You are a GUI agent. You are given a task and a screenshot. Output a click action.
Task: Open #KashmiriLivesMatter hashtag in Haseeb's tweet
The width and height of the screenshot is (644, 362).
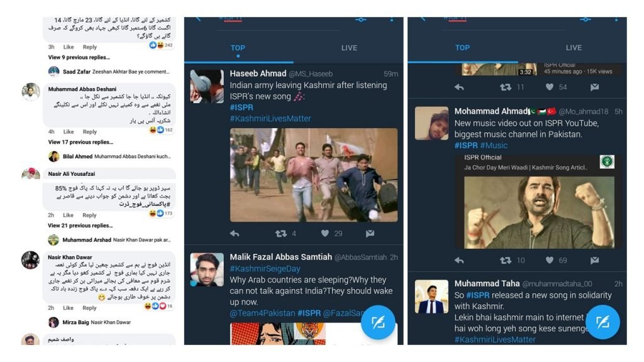pyautogui.click(x=270, y=119)
